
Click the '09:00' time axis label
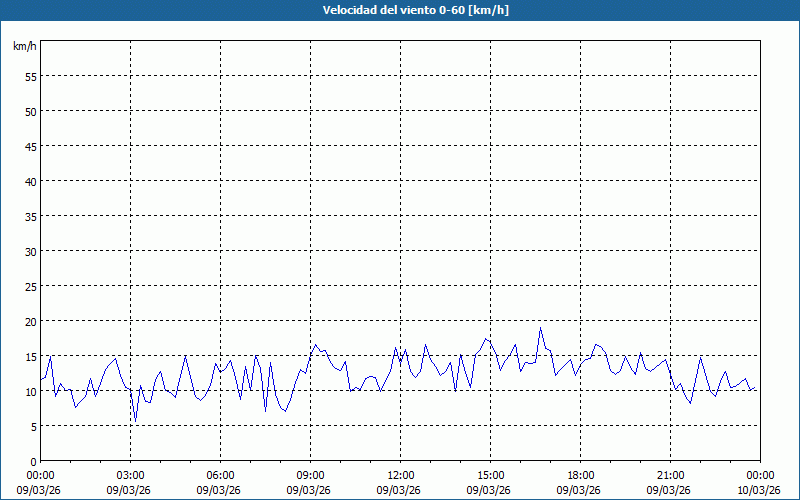[x=310, y=476]
